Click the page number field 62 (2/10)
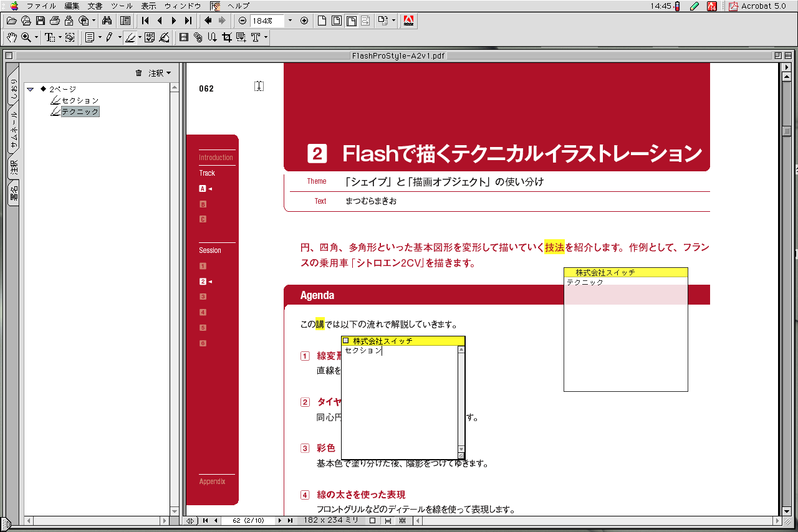The height and width of the screenshot is (532, 798). [248, 520]
